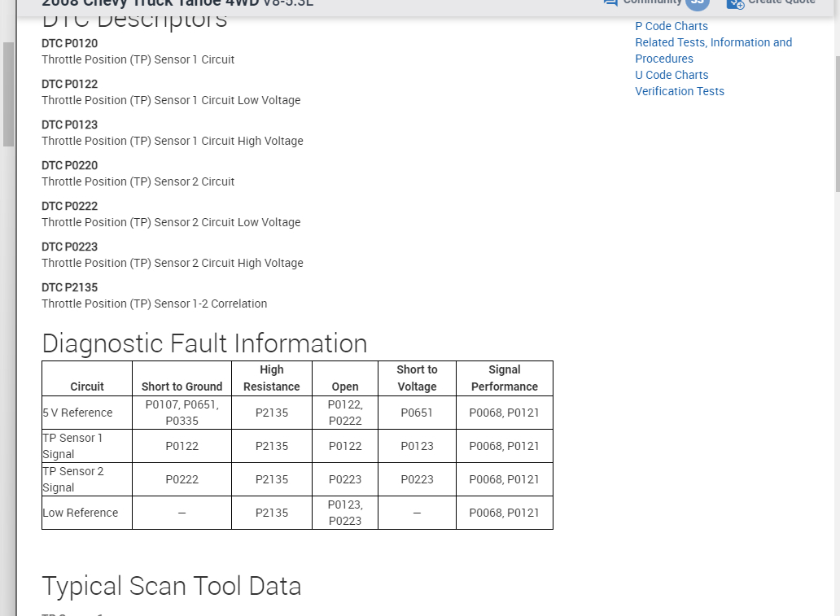Select the DTC P0123 heading
Viewport: 840px width, 616px height.
[70, 125]
